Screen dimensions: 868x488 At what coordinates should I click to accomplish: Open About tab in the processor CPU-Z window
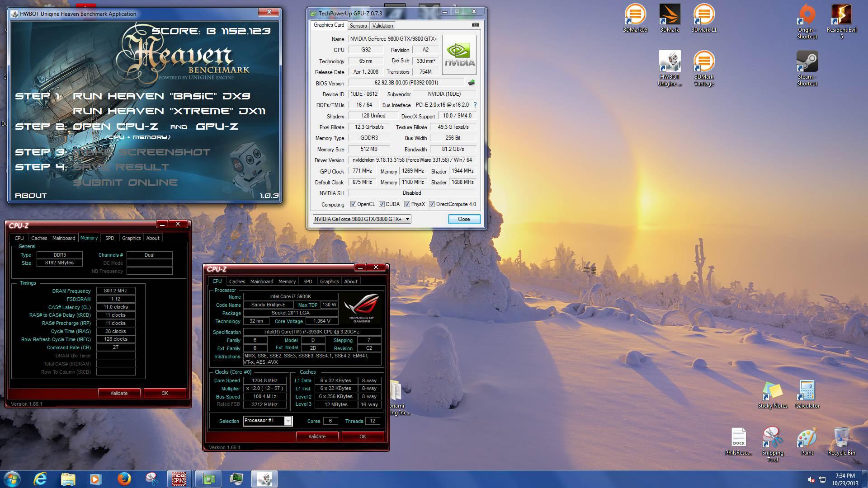pyautogui.click(x=351, y=282)
